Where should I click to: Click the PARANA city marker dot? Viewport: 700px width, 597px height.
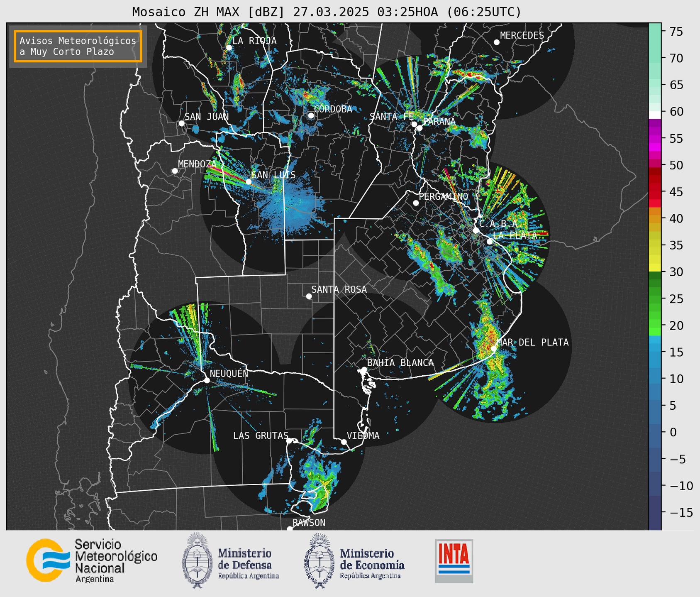point(420,128)
